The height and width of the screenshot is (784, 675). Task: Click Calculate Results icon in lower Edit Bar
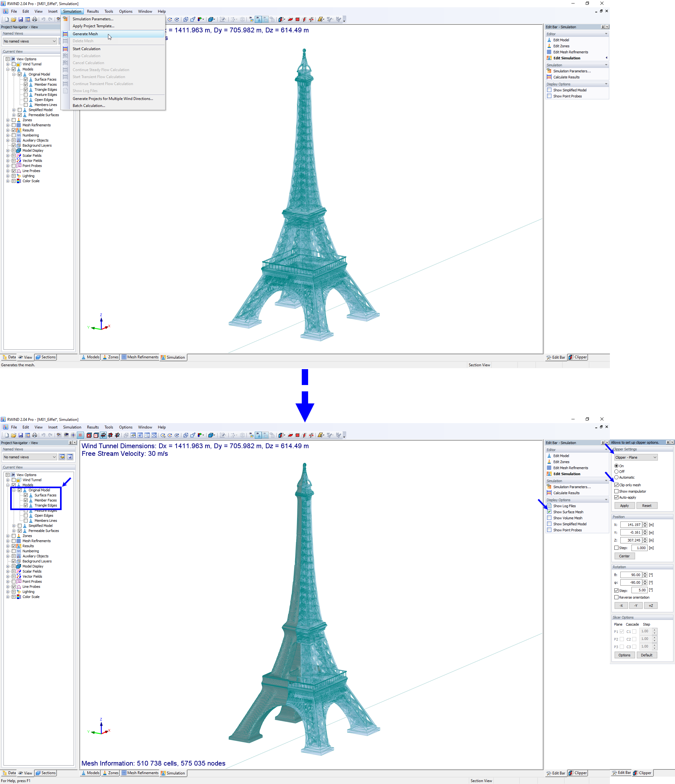click(x=549, y=493)
